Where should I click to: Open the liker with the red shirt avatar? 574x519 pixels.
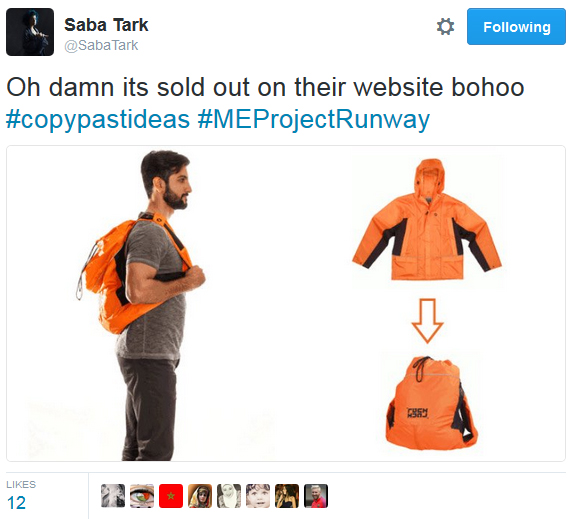coord(316,496)
